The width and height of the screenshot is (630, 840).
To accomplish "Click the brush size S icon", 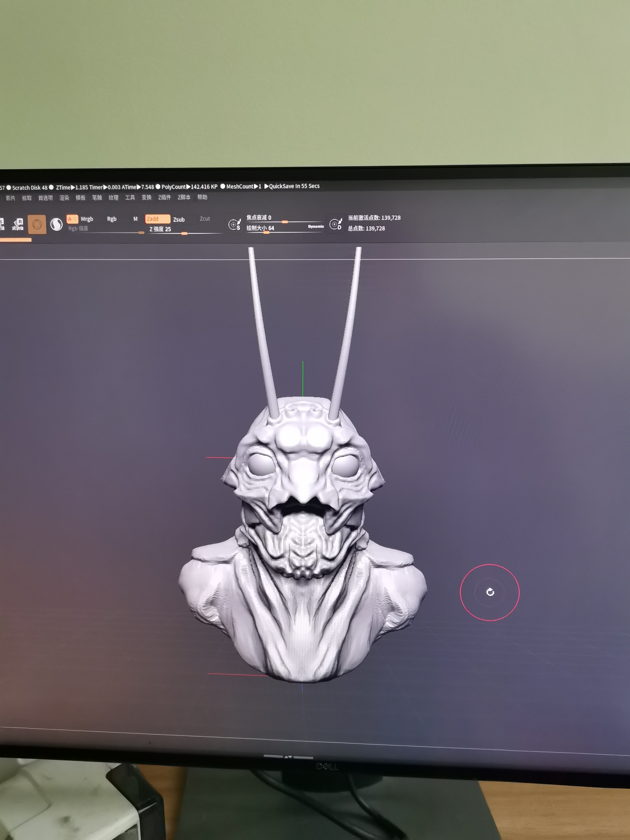I will (x=234, y=225).
